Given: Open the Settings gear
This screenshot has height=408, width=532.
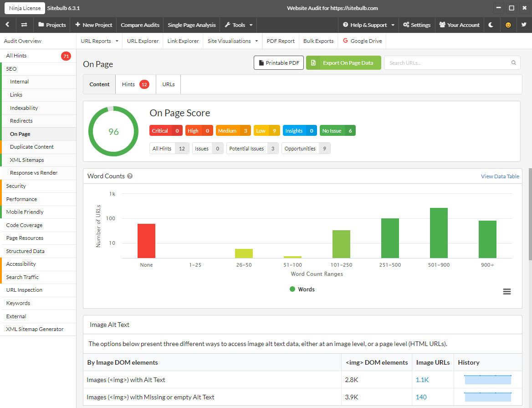Looking at the screenshot, I should click(x=416, y=25).
